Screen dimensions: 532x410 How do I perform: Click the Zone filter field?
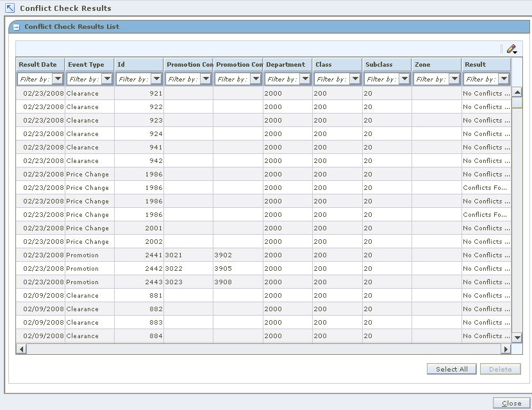coord(431,79)
